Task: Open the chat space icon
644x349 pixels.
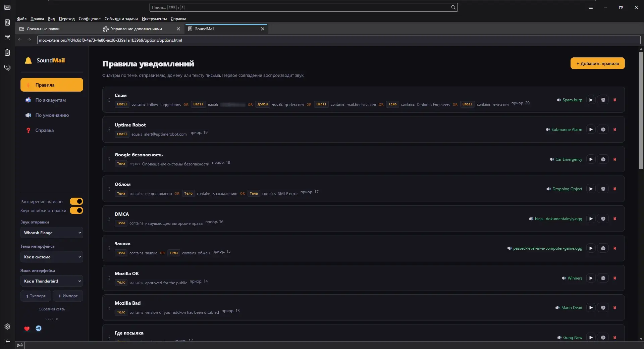Action: [7, 68]
